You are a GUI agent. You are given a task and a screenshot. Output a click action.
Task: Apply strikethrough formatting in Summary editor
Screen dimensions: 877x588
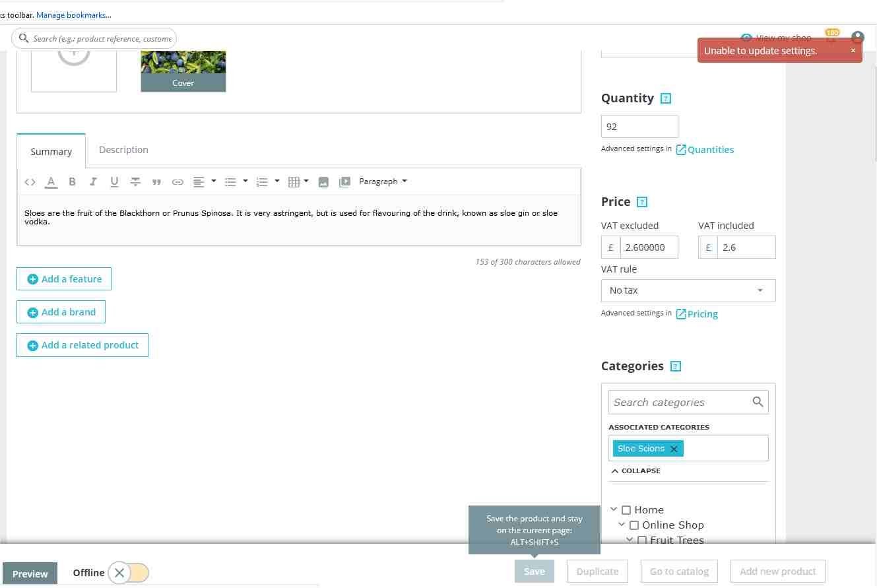pyautogui.click(x=135, y=182)
